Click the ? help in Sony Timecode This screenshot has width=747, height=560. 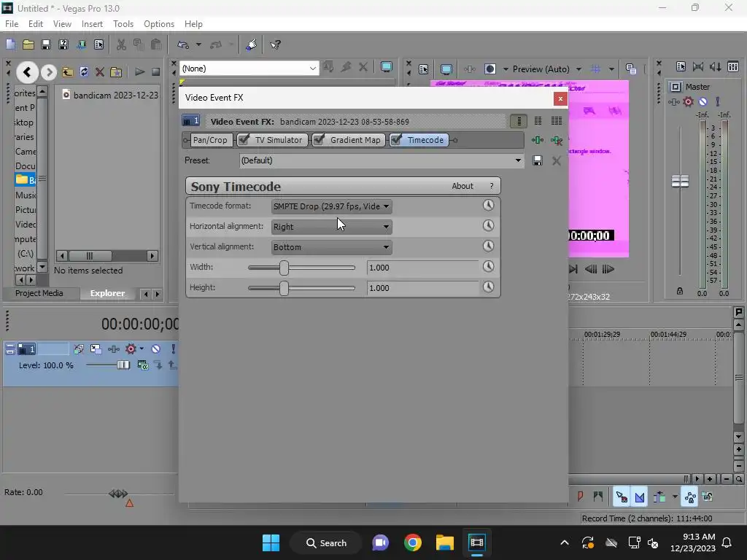click(492, 186)
